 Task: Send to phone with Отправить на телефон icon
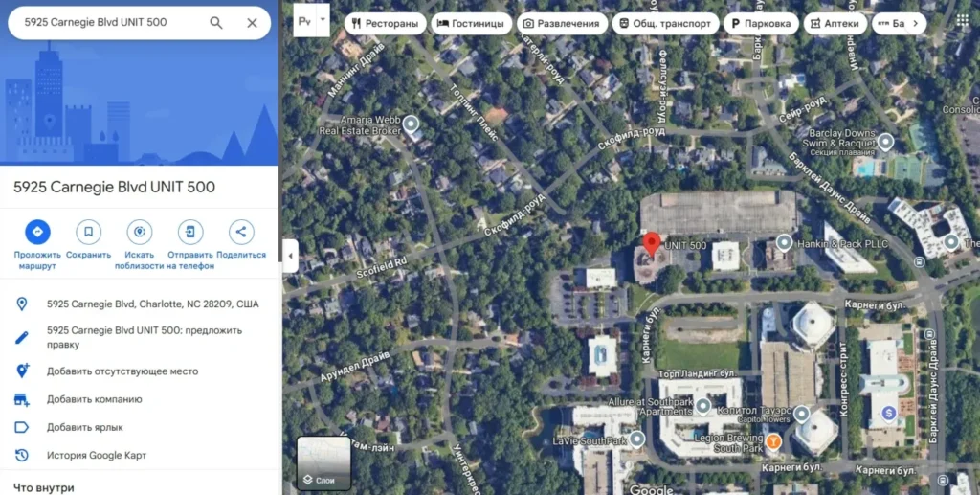point(190,232)
